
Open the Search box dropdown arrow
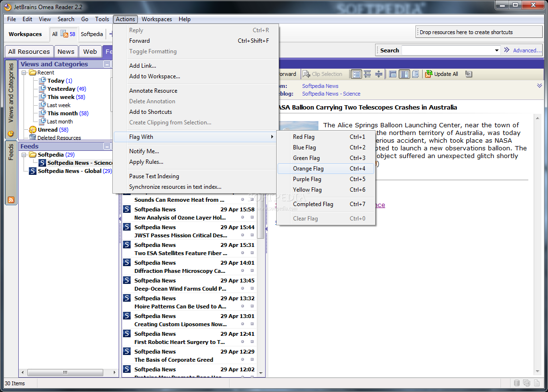pos(497,50)
